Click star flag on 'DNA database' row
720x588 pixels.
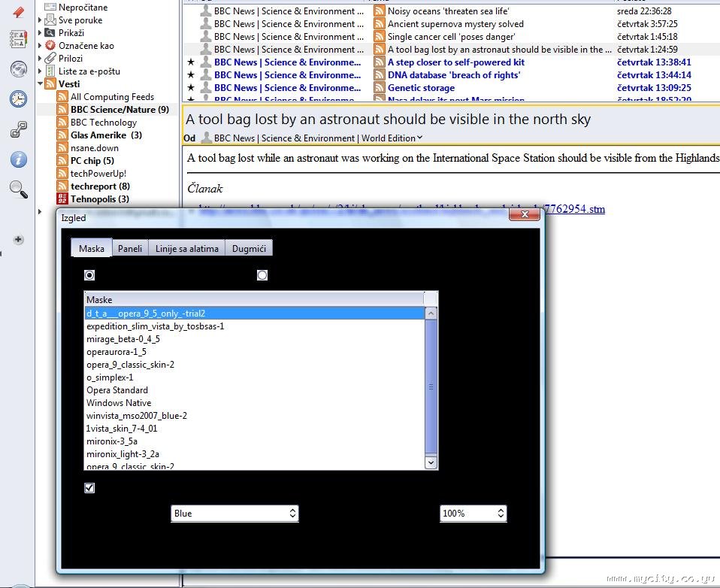tap(191, 75)
